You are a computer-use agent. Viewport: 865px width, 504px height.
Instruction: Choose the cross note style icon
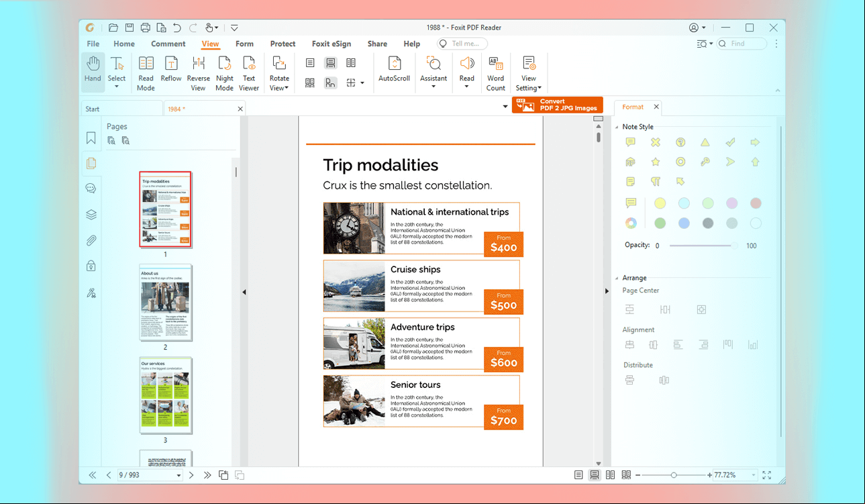656,142
